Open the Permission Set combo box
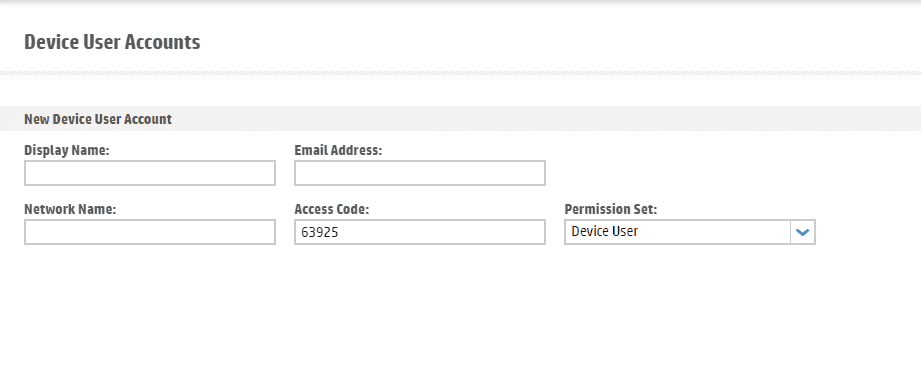Screen dimensions: 921x367 (x=690, y=232)
